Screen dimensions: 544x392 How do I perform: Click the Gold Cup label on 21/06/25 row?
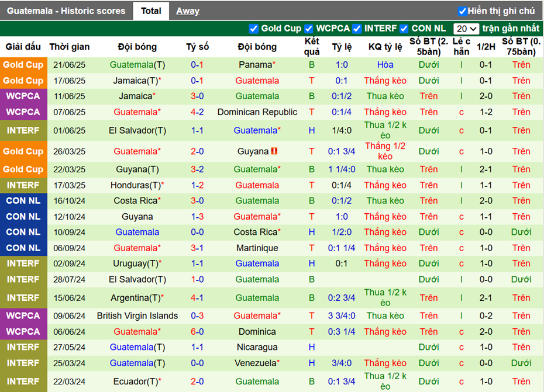click(23, 65)
